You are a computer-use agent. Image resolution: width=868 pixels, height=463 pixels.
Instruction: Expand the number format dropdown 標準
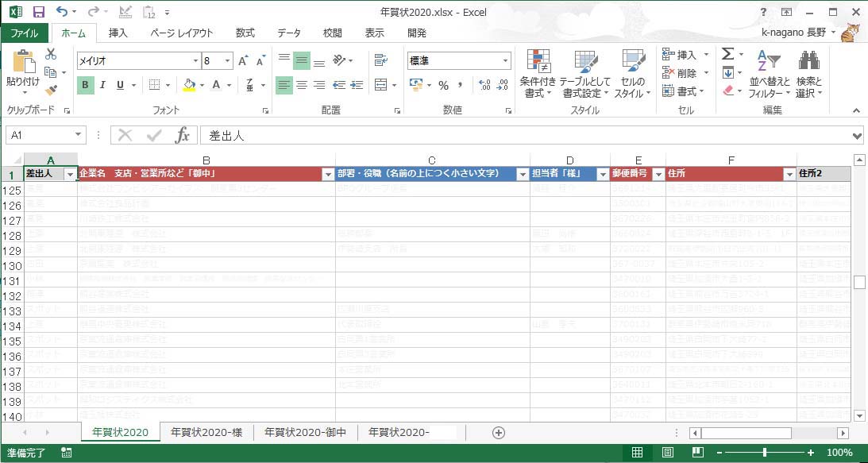[505, 61]
